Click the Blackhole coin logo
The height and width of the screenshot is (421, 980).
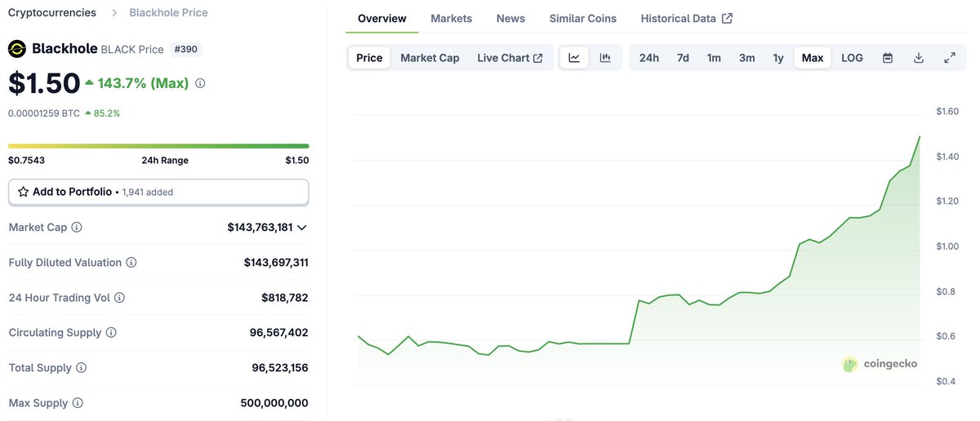(17, 49)
